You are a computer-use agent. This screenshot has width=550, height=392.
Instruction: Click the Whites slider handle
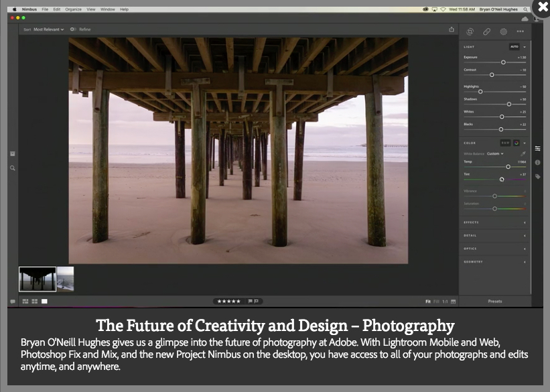[x=502, y=117]
